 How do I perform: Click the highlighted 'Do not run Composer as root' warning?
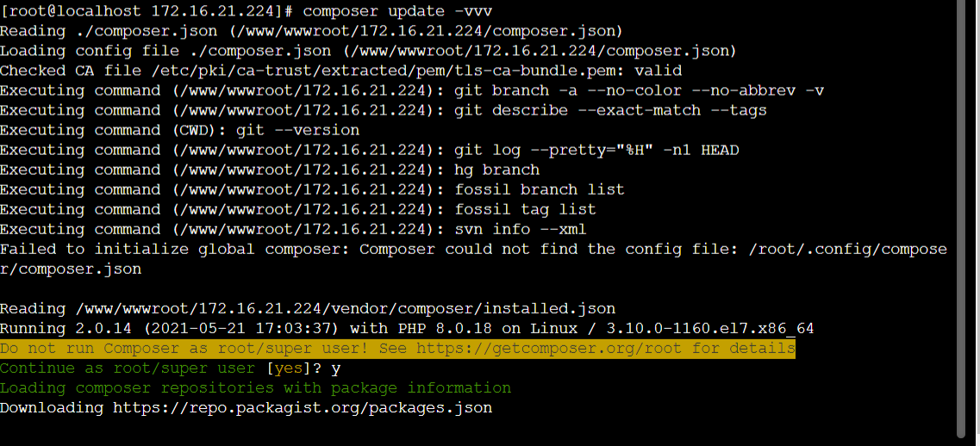(397, 349)
